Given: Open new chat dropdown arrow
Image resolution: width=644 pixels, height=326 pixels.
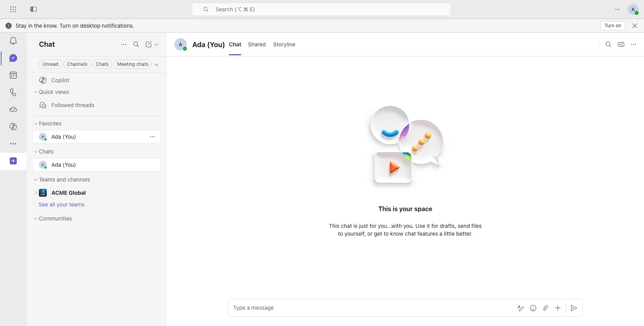Looking at the screenshot, I should point(156,44).
